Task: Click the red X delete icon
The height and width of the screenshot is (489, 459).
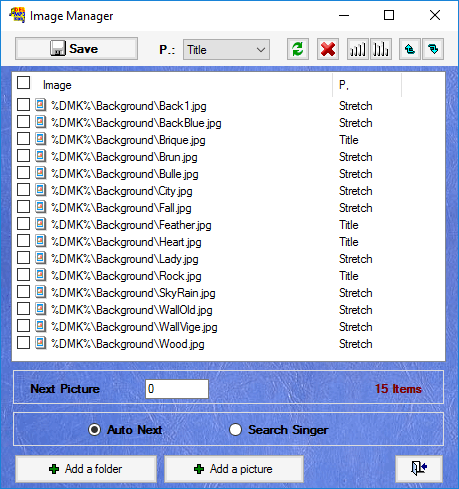Action: coord(328,49)
